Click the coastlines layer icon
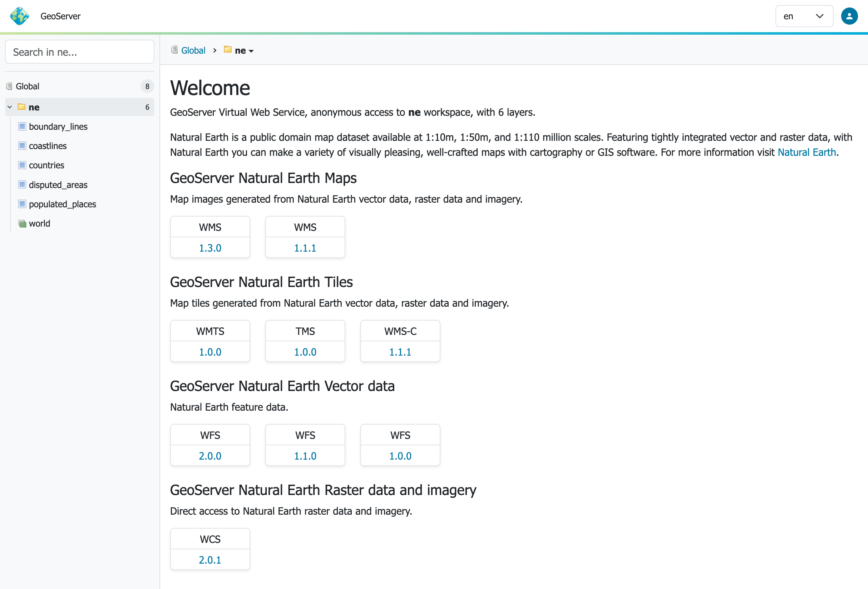This screenshot has width=868, height=589. 22,146
